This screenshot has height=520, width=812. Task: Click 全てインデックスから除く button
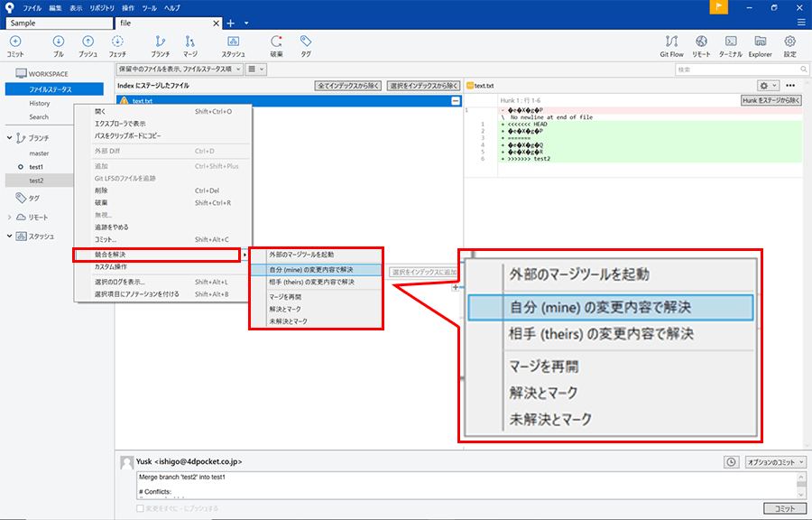[x=348, y=86]
